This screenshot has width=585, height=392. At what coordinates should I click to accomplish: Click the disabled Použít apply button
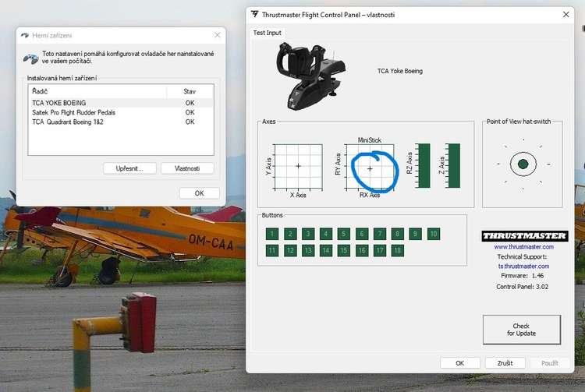[x=550, y=363]
